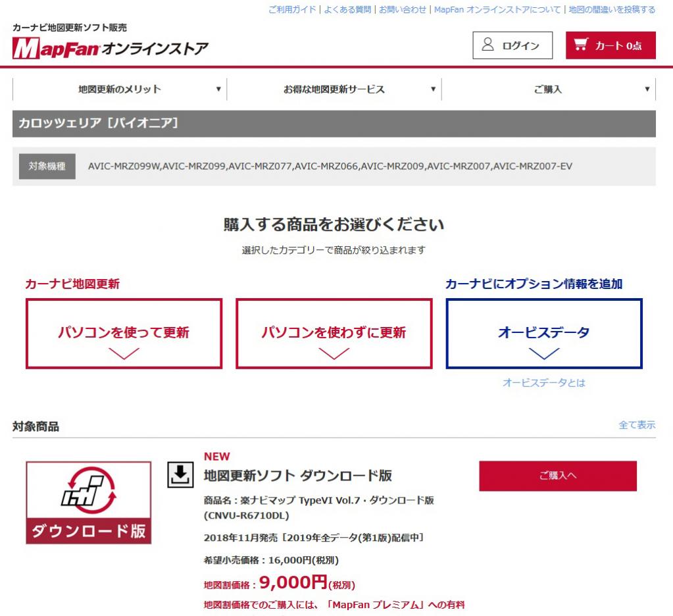Click the MapFan オンラインストア logo
The image size is (673, 616).
(x=111, y=48)
